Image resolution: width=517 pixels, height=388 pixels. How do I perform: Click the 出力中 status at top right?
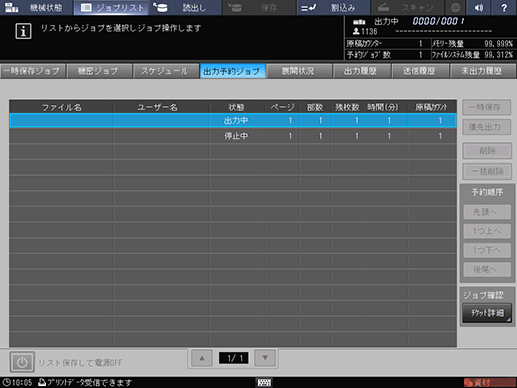point(386,22)
